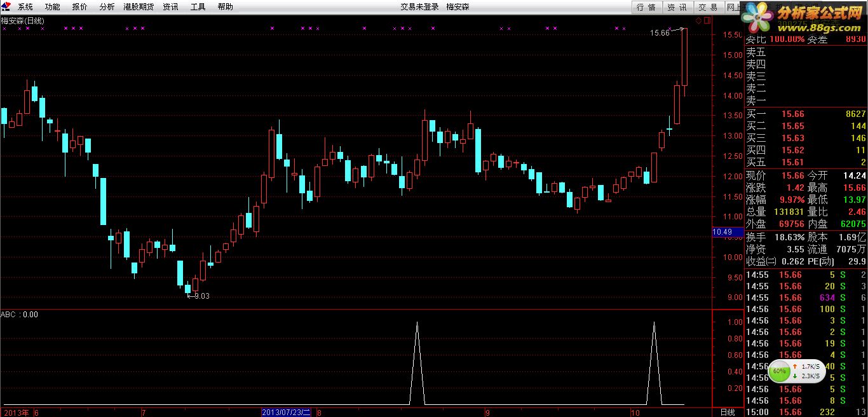The image size is (868, 417).
Task: Click the 60% memory circle on floating widget
Action: tap(779, 371)
